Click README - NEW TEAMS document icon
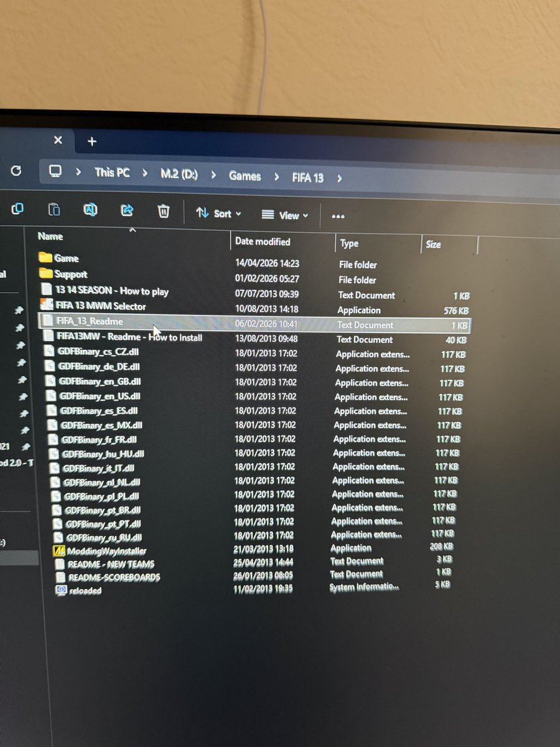The width and height of the screenshot is (560, 747). pyautogui.click(x=60, y=564)
